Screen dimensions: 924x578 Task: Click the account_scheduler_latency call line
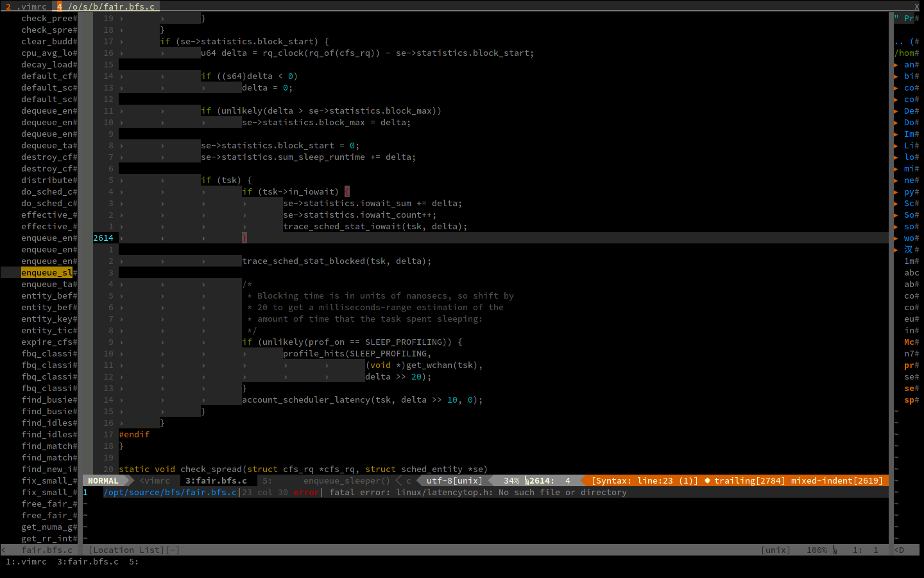(363, 400)
